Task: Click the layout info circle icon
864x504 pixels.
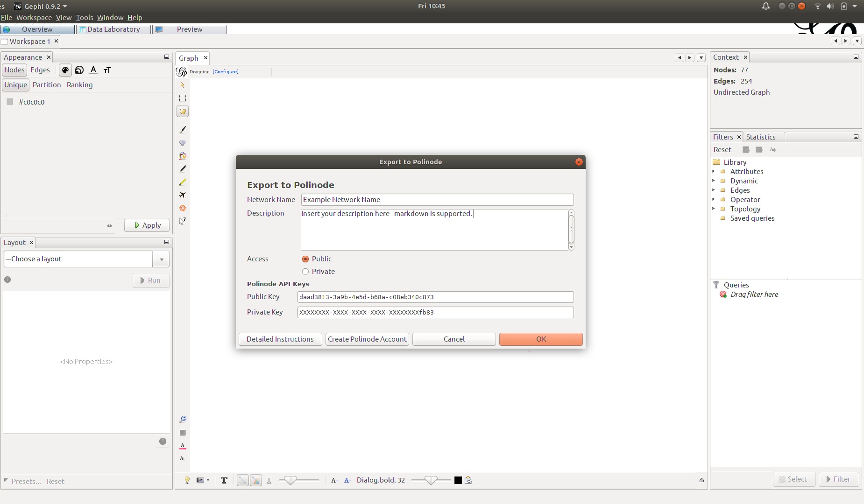Action: 7,280
